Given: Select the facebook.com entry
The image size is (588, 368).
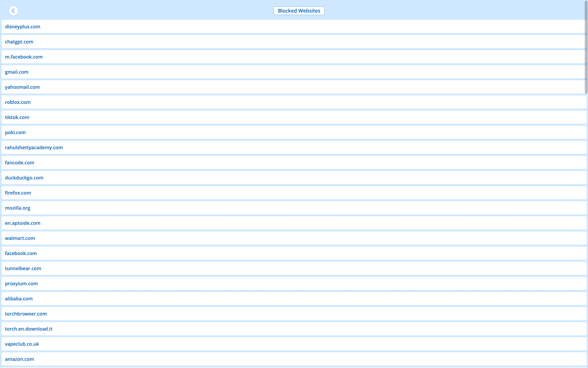Looking at the screenshot, I should click(x=294, y=253).
